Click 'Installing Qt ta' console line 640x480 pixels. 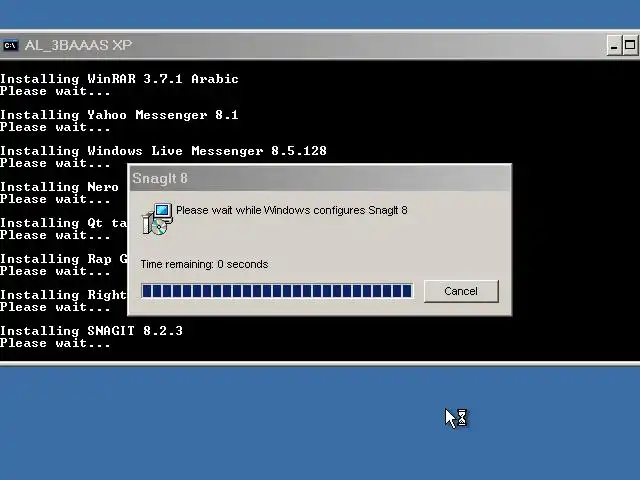tap(64, 223)
